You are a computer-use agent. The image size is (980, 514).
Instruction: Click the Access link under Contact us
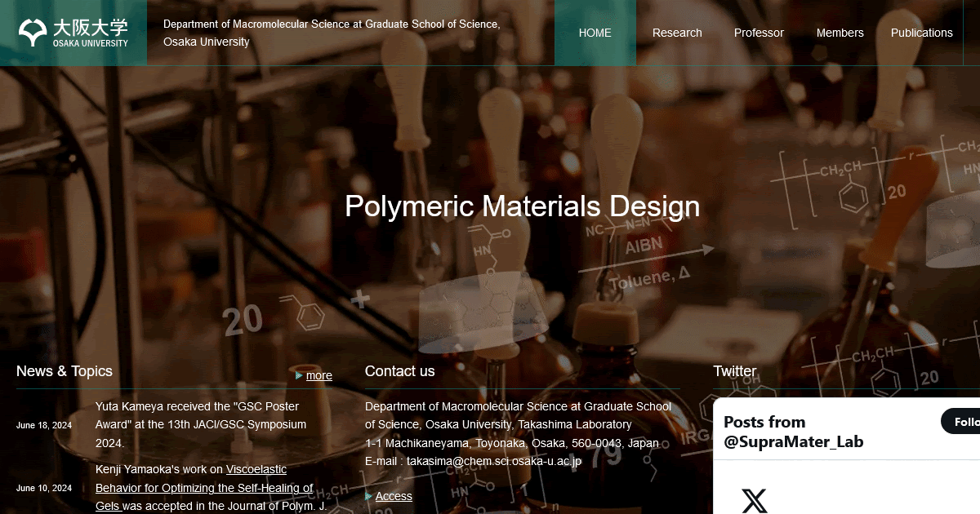click(394, 496)
